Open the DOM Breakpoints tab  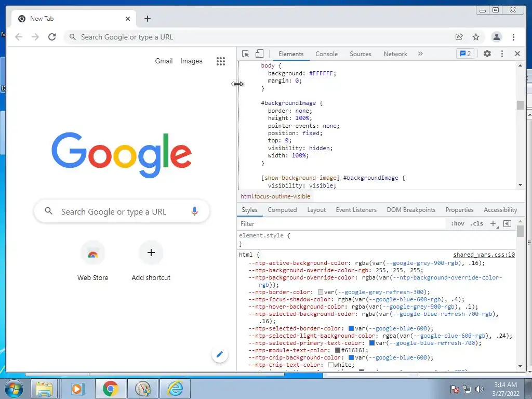(x=411, y=210)
